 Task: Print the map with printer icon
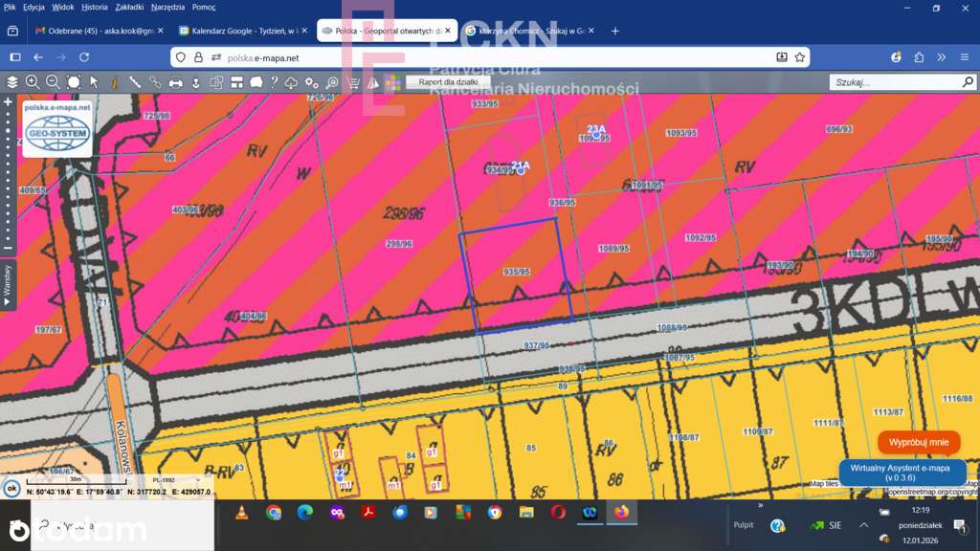click(x=176, y=82)
